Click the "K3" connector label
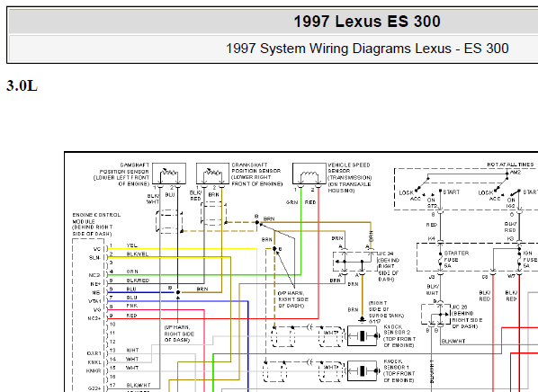The image size is (538, 392). pyautogui.click(x=510, y=238)
